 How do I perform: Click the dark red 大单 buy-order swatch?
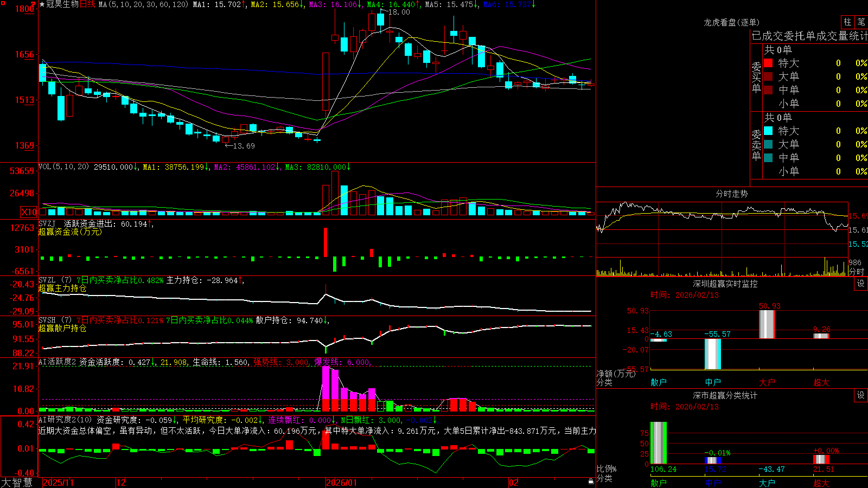[x=768, y=76]
